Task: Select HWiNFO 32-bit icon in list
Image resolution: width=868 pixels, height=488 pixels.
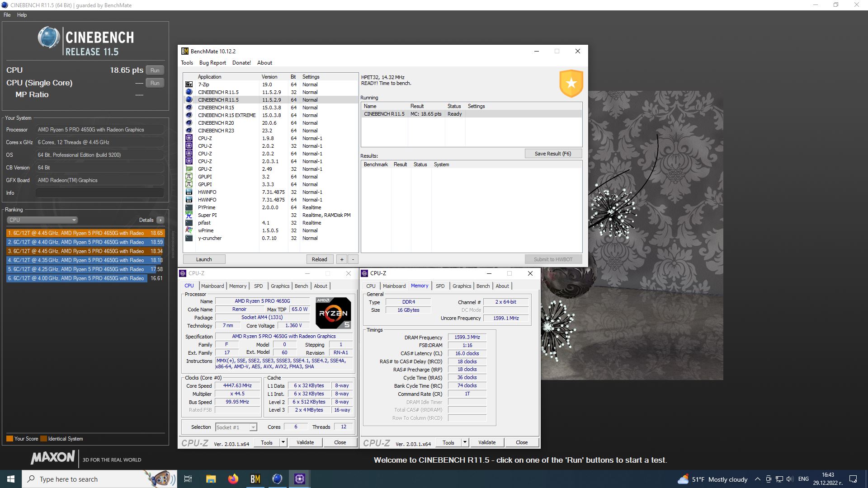Action: coord(189,192)
